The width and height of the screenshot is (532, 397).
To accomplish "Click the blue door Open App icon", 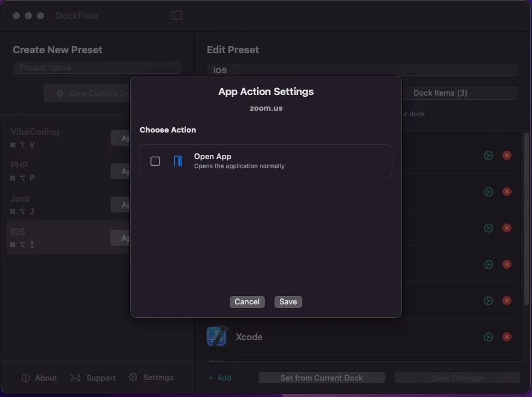I will point(178,161).
